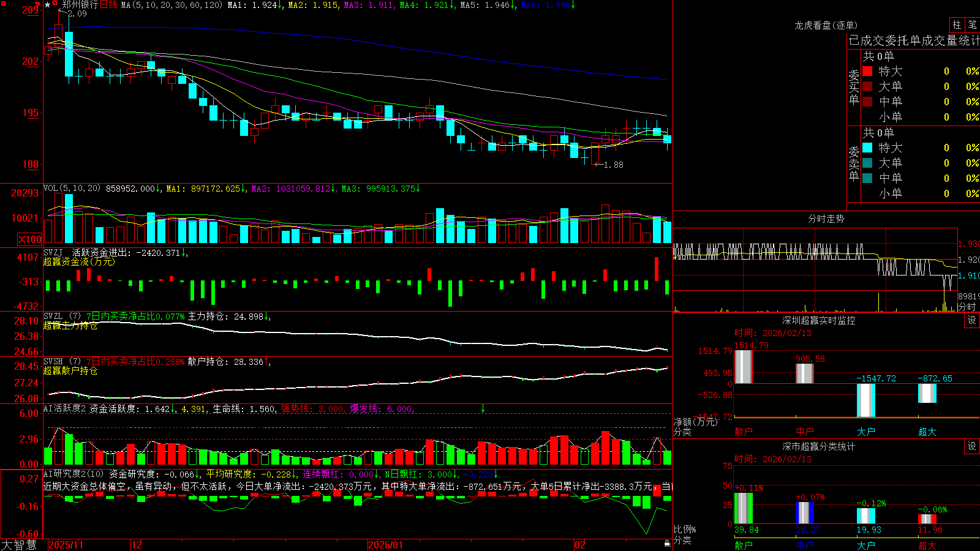Click the 2026/01 timeline label

[x=386, y=545]
